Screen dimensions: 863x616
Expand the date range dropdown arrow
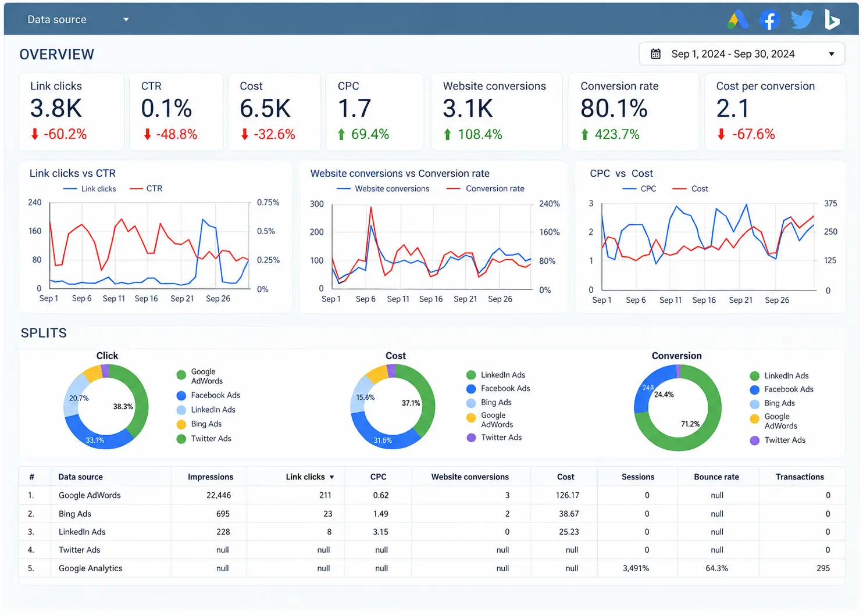[x=832, y=54]
